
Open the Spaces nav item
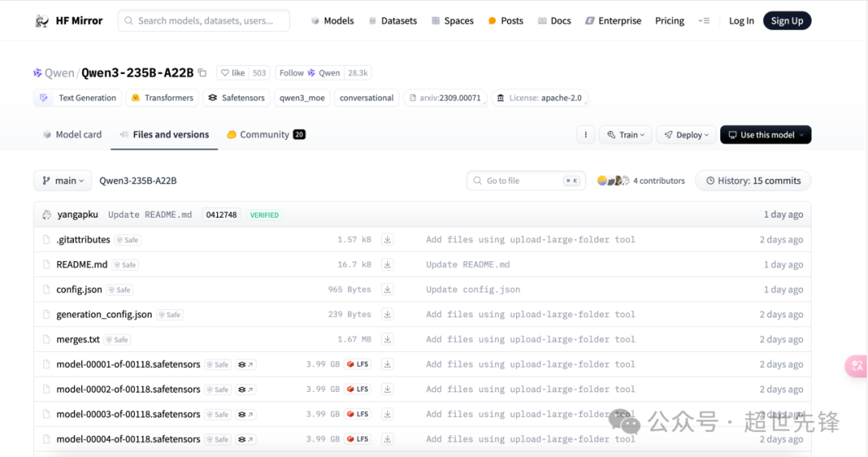click(452, 20)
